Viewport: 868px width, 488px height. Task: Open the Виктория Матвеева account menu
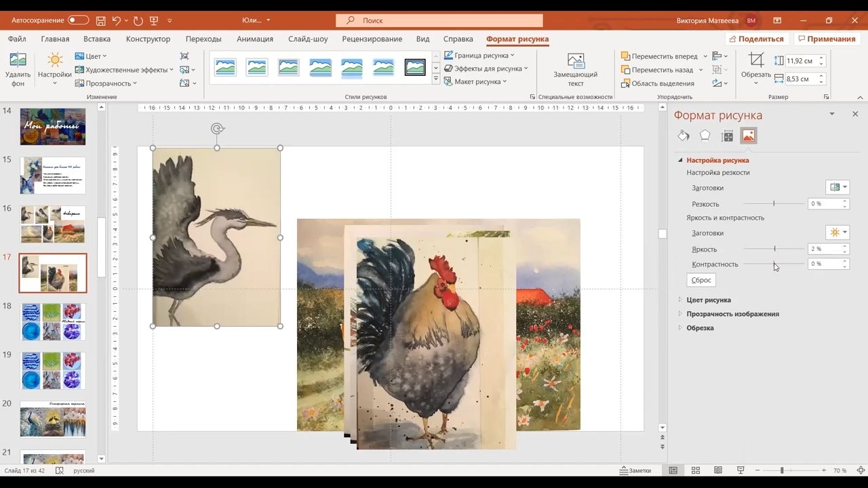click(x=716, y=20)
